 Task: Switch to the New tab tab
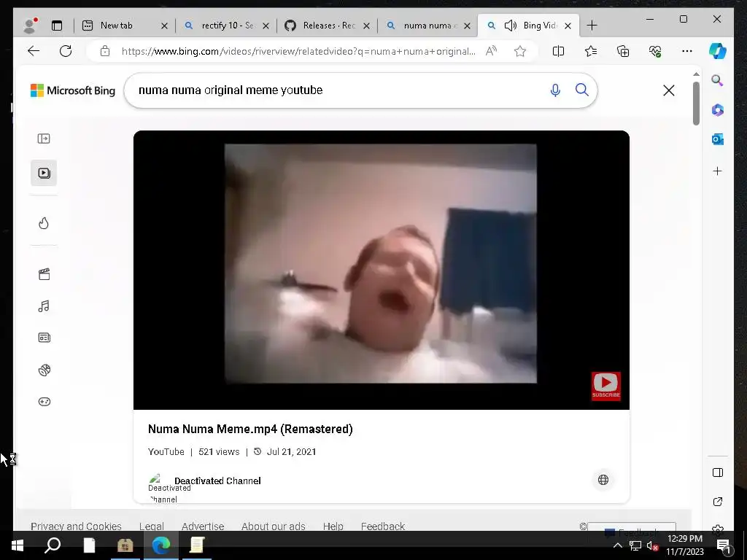coord(116,26)
